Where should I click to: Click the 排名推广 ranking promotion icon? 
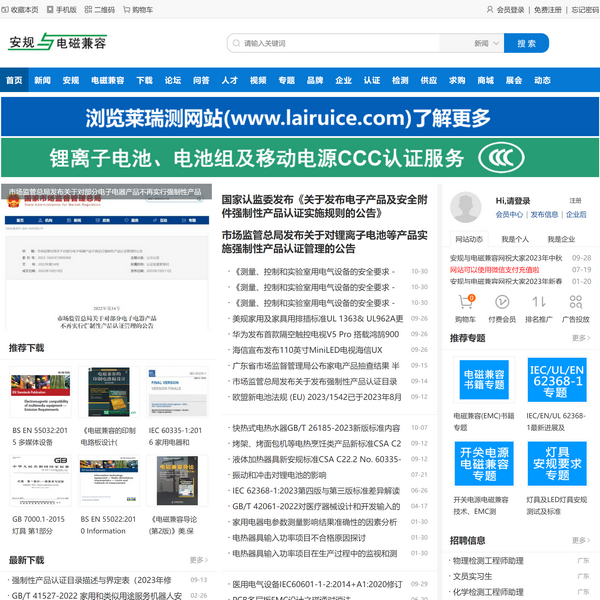tap(538, 302)
